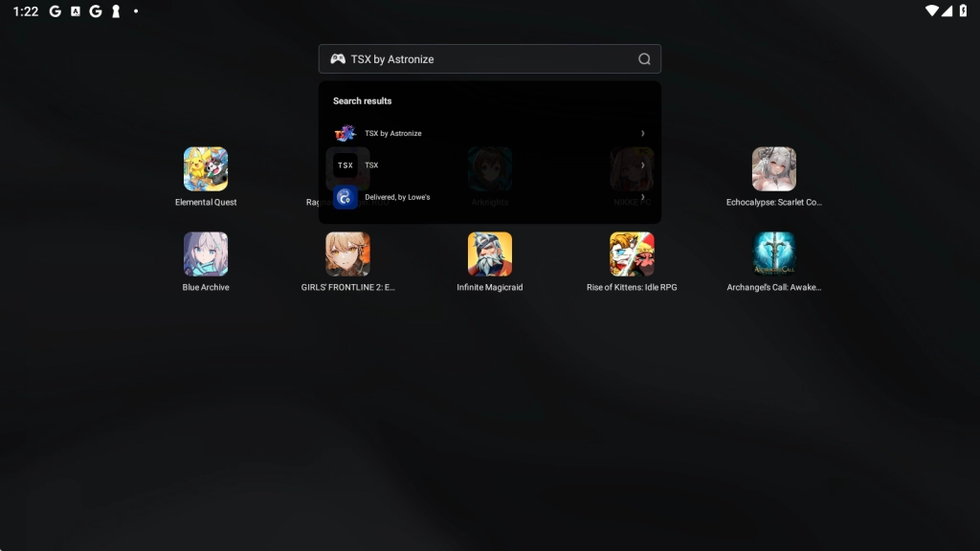Click the Echocalypse: Scarlet Co... label
Image resolution: width=980 pixels, height=551 pixels.
point(773,202)
